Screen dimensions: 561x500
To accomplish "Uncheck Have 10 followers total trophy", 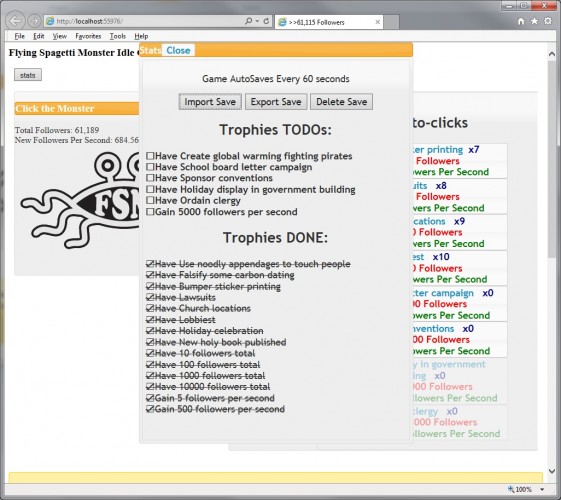I will 150,353.
